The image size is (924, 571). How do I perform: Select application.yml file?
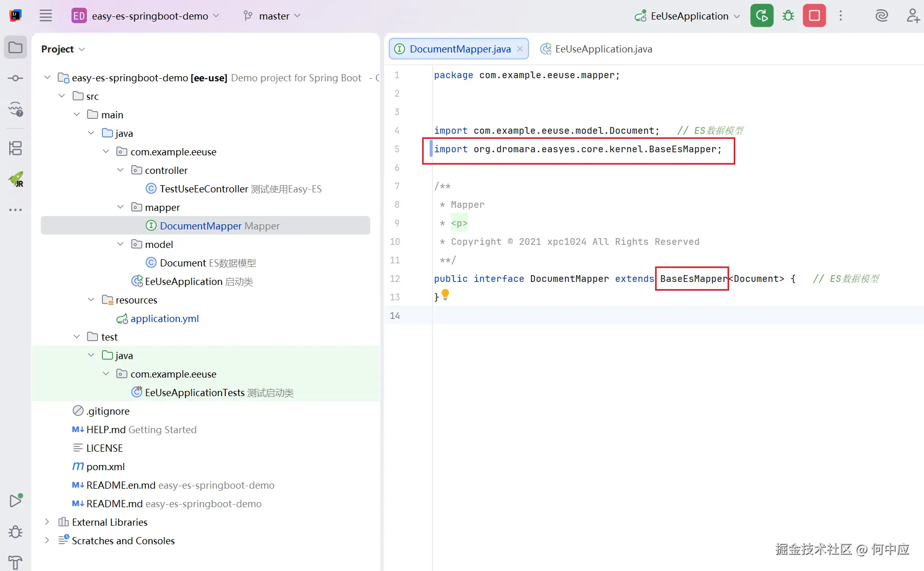click(x=165, y=318)
